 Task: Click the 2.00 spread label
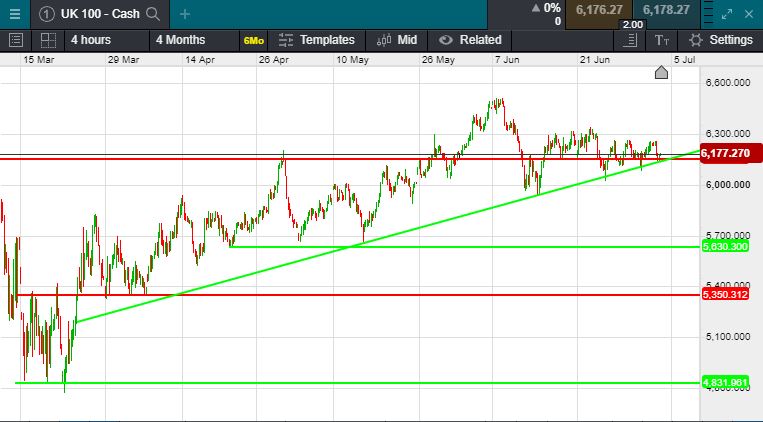pyautogui.click(x=633, y=24)
